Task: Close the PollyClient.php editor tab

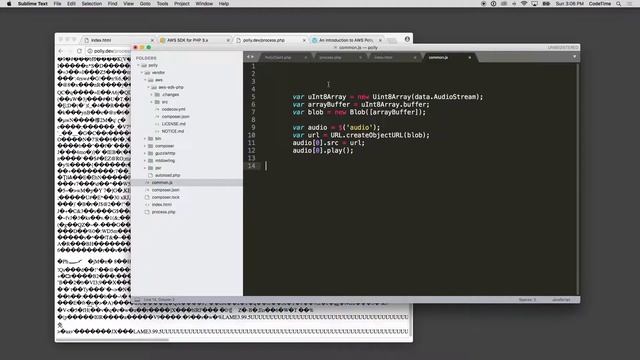Action: point(306,58)
